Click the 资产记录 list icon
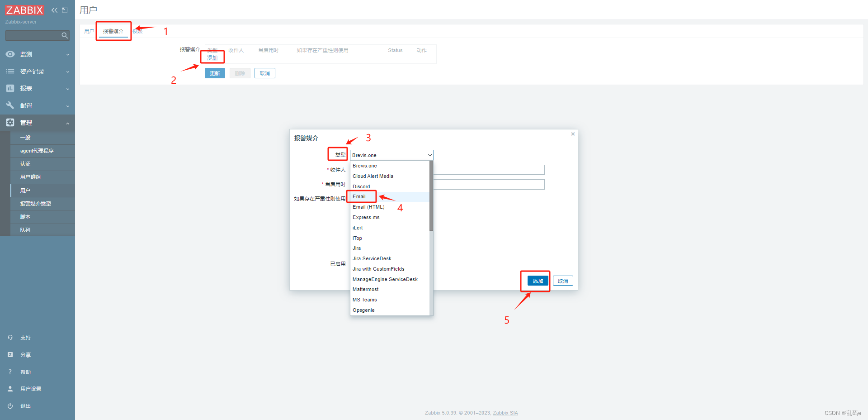This screenshot has height=420, width=868. tap(10, 72)
